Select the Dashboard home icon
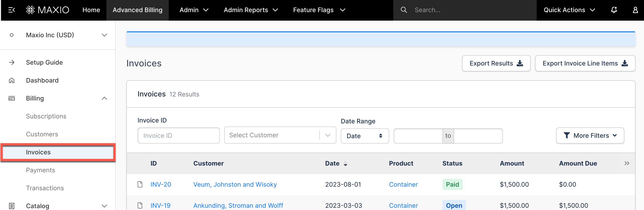Screen dimensions: 644x210 (x=12, y=80)
